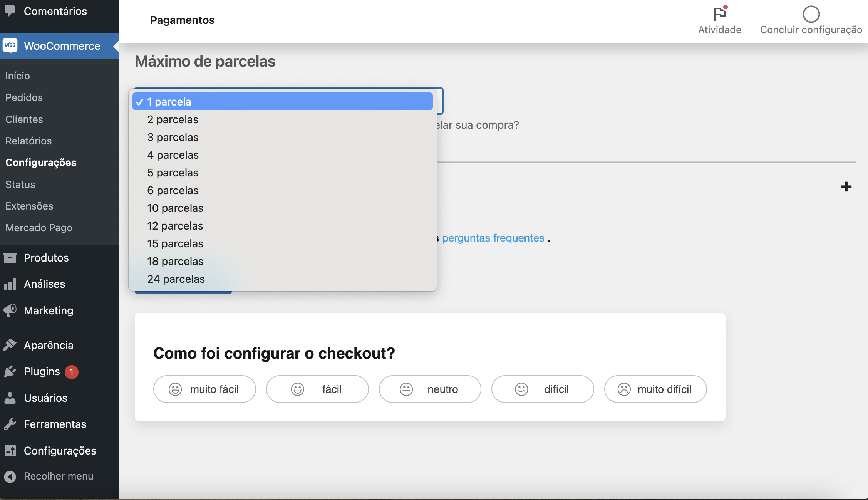Viewport: 868px width, 500px height.
Task: Select 5 parcelas option
Action: tap(283, 173)
